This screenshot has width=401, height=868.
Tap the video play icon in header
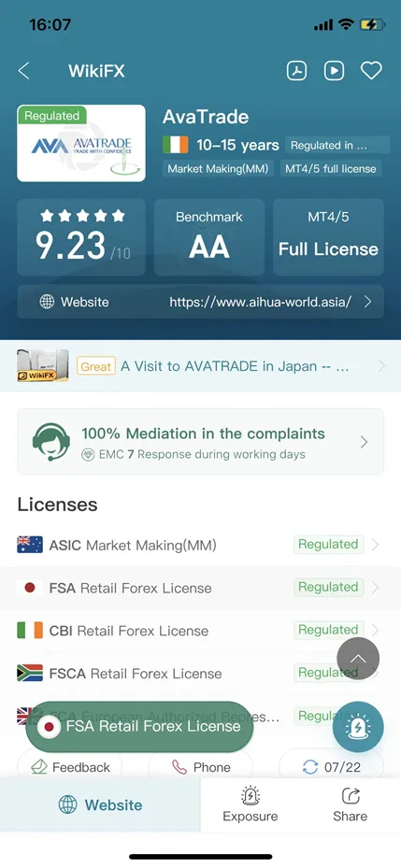(x=334, y=71)
